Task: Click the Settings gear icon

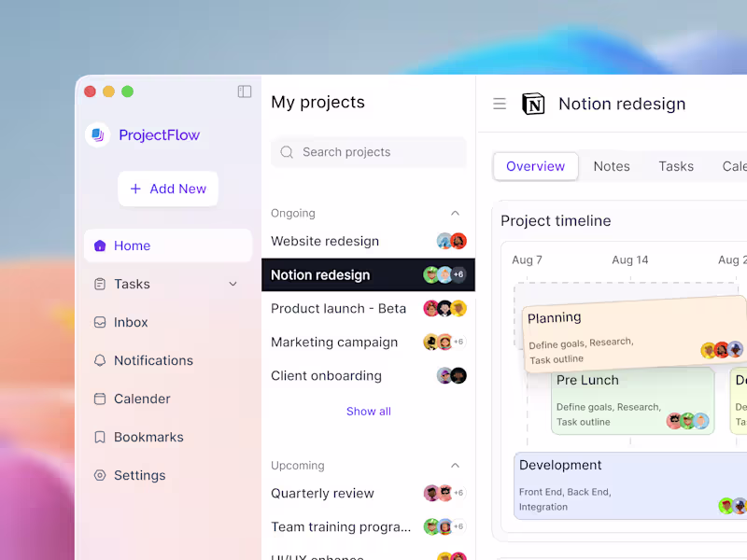Action: pos(100,475)
